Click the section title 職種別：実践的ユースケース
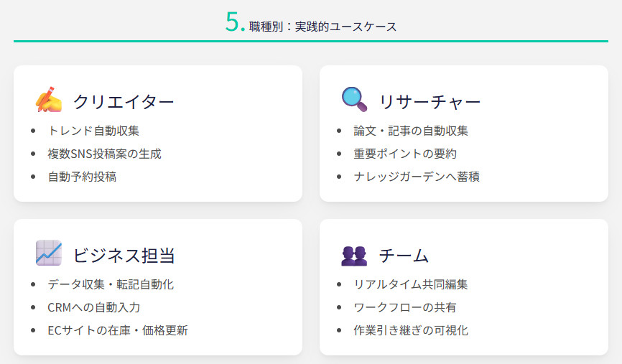Screen dimensions: 622x364 pos(322,27)
